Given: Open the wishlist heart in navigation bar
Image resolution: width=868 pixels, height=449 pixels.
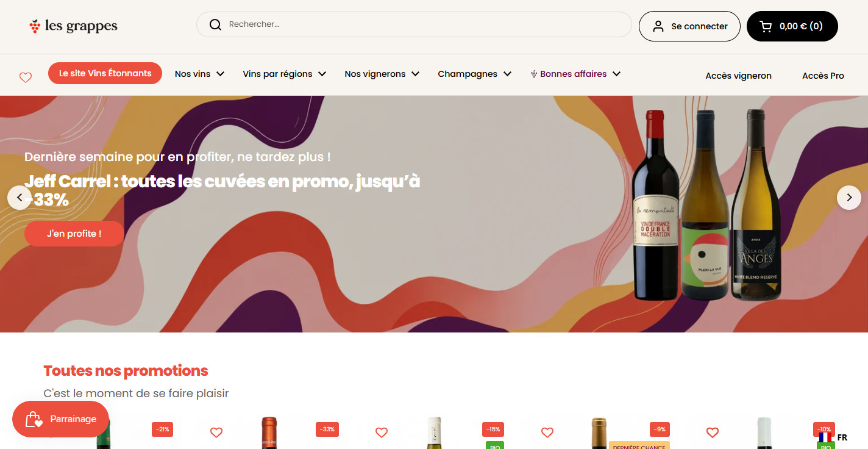Looking at the screenshot, I should [x=26, y=77].
